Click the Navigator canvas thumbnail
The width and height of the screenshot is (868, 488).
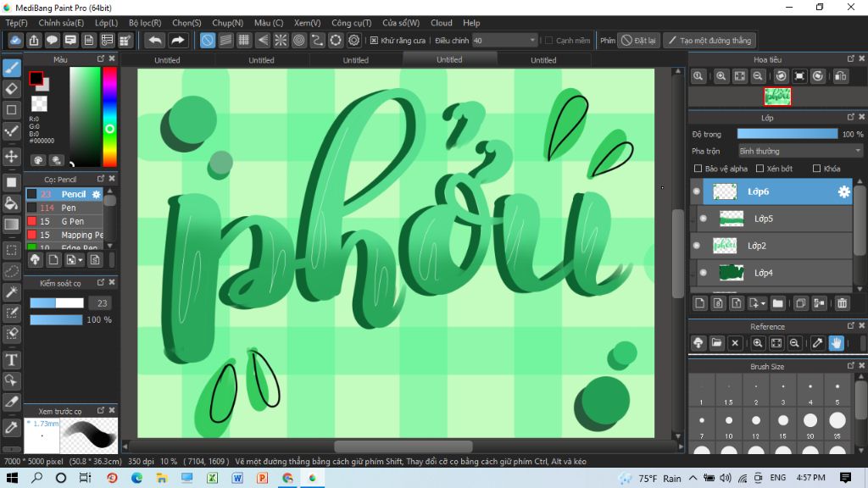point(777,97)
